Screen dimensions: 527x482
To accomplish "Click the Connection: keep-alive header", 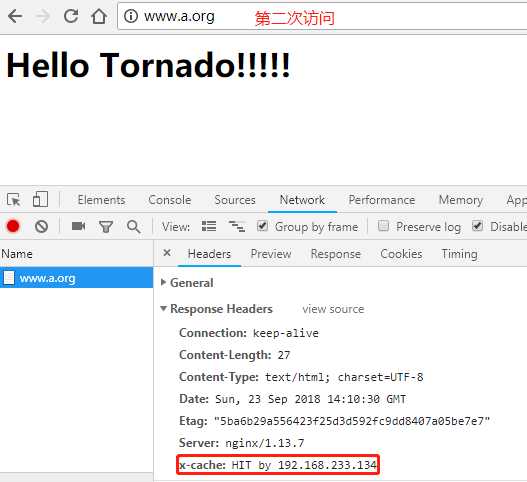I will tap(249, 333).
